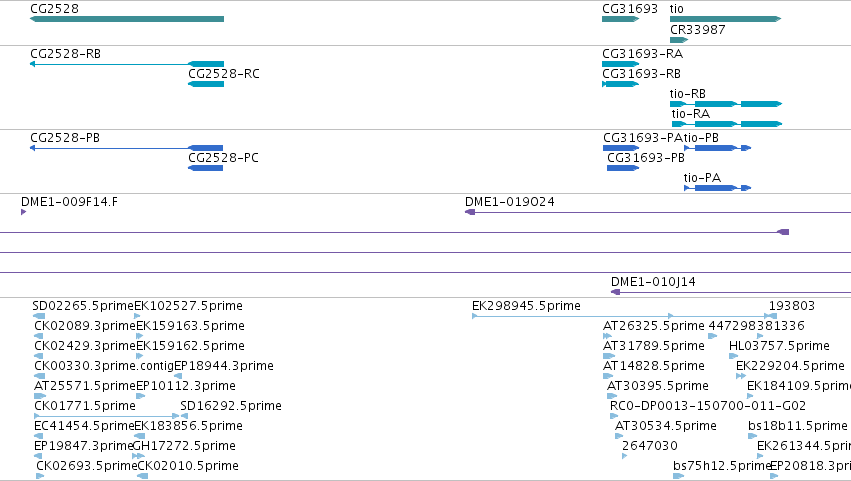The height and width of the screenshot is (481, 851).
Task: Select the DME1-019O24 clone arrowhead
Action: (470, 212)
